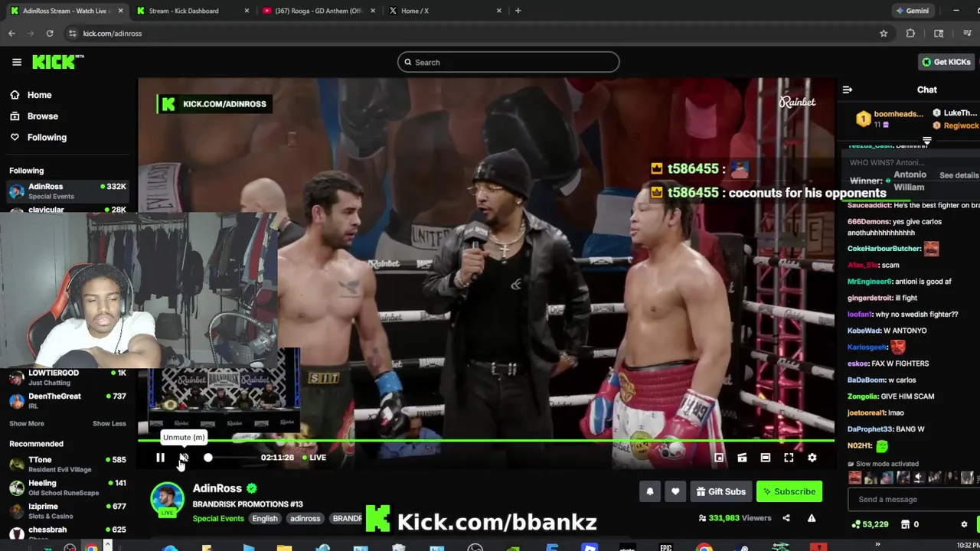Viewport: 980px width, 551px height.
Task: Open recommended channel chessbrah
Action: pos(67,533)
